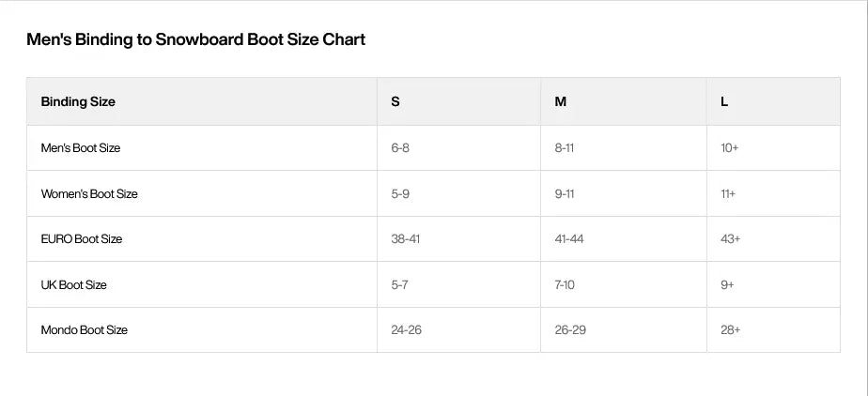Click the 28+ Mondo size cell
Image resolution: width=868 pixels, height=396 pixels.
click(x=773, y=330)
